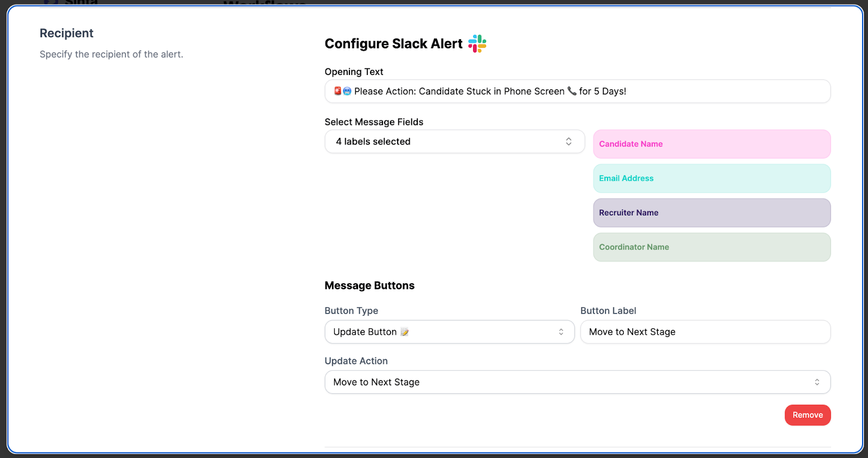868x458 pixels.
Task: Open the Update Action Move to Next Stage dropdown
Action: pyautogui.click(x=578, y=382)
